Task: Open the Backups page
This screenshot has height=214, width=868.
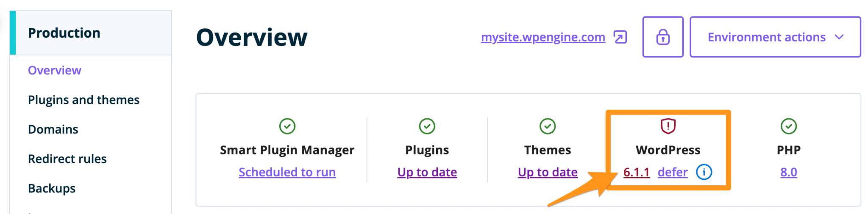Action: pos(52,188)
